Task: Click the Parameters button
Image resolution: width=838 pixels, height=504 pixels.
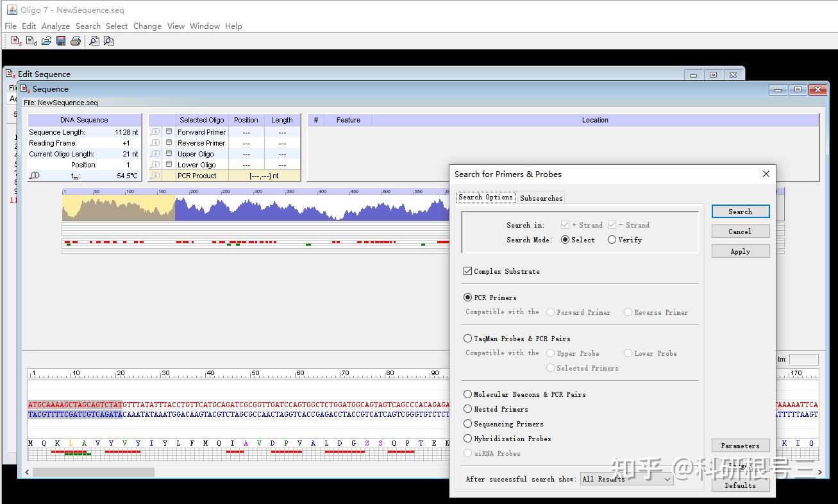Action: click(x=741, y=446)
